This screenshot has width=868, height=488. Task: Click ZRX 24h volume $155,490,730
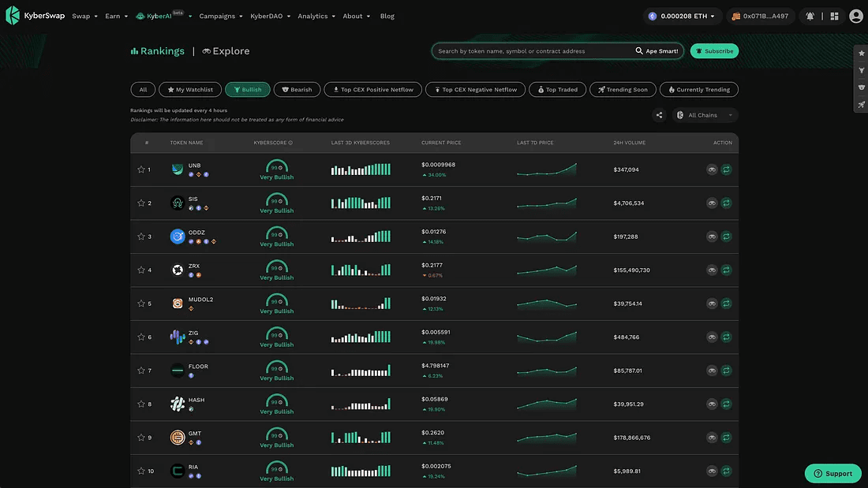click(631, 270)
